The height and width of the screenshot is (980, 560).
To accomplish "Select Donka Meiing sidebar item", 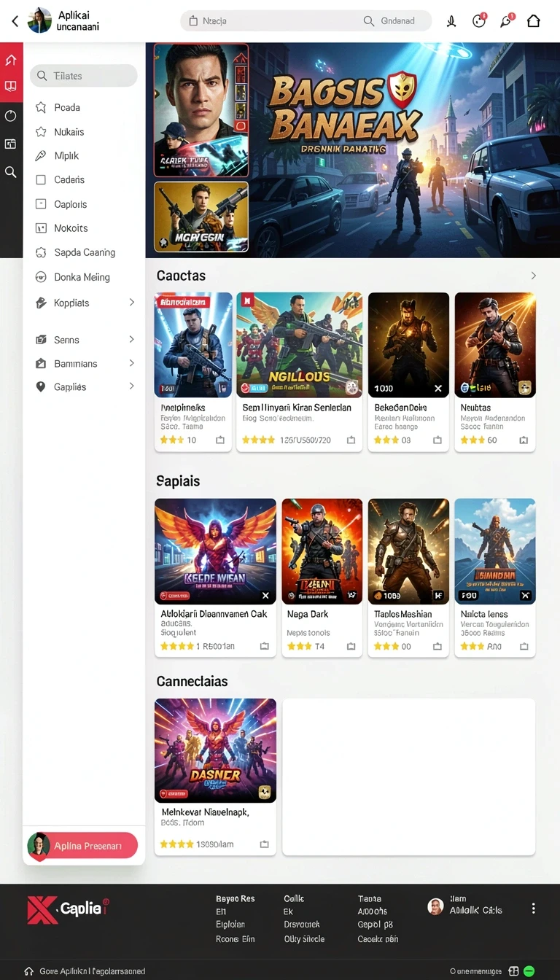I will [x=82, y=277].
